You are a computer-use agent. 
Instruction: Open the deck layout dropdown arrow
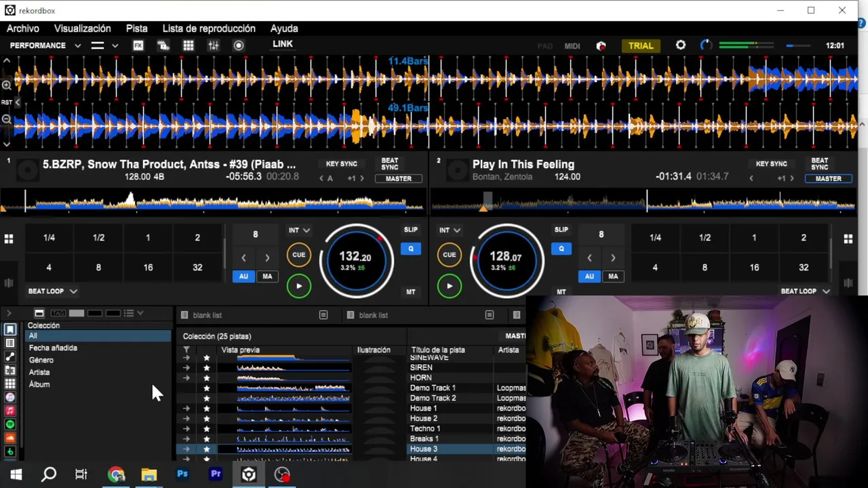(115, 45)
